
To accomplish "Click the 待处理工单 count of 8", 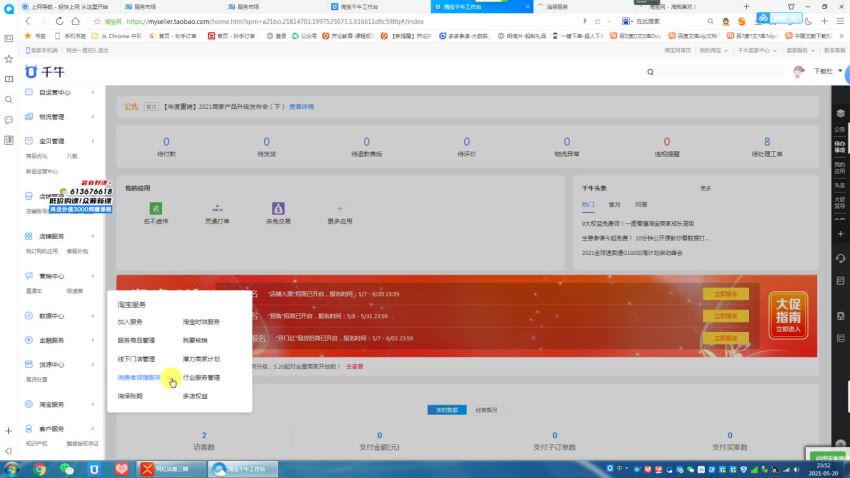I will click(x=767, y=141).
